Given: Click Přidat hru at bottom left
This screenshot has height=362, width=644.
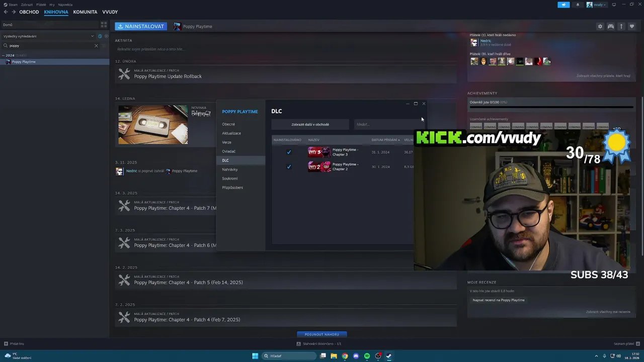Looking at the screenshot, I should click(x=14, y=344).
